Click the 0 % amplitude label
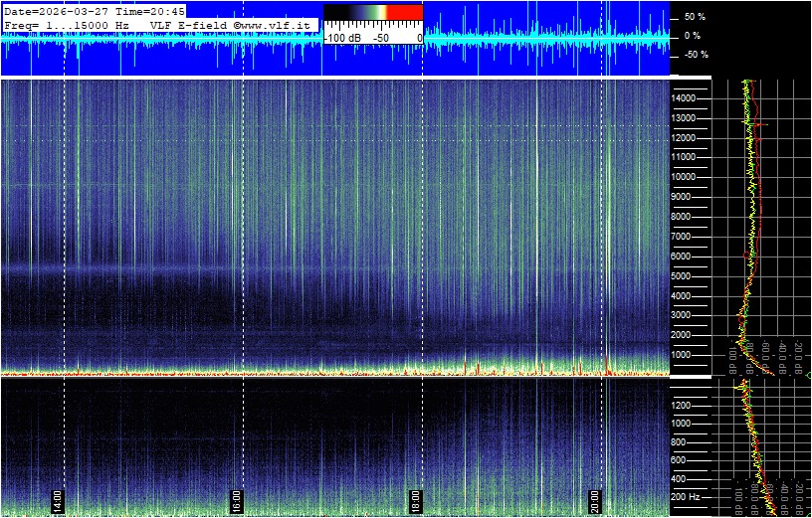The width and height of the screenshot is (812, 518). click(x=695, y=36)
